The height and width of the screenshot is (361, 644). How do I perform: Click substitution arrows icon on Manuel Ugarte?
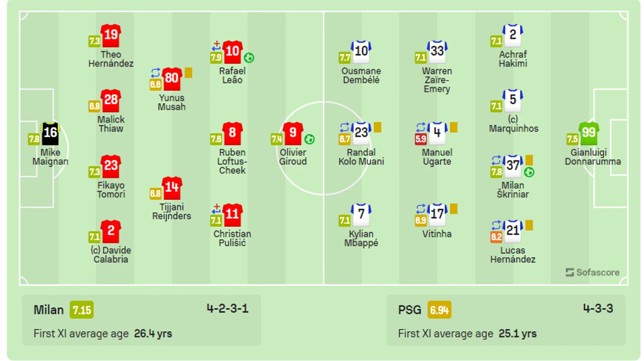(421, 127)
